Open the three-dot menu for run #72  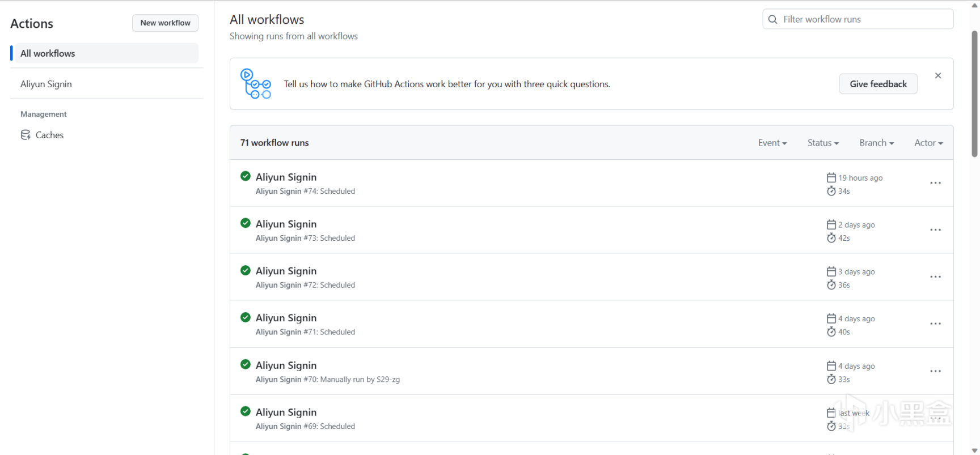coord(936,277)
